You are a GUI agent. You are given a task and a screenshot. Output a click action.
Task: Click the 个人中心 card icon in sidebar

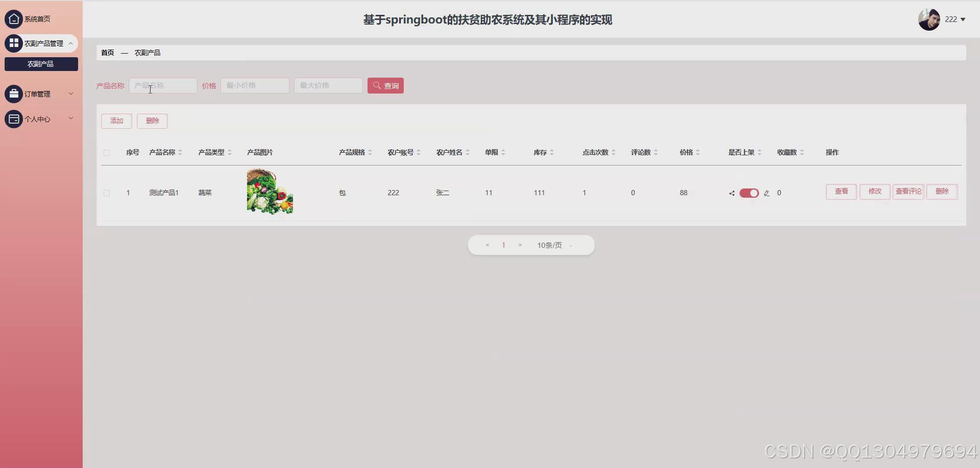click(x=14, y=119)
